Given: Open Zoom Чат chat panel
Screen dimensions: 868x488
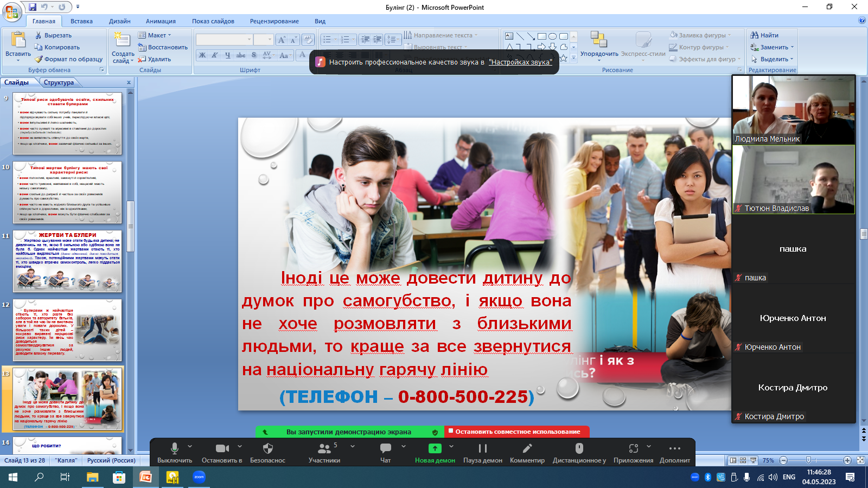Looking at the screenshot, I should point(386,453).
